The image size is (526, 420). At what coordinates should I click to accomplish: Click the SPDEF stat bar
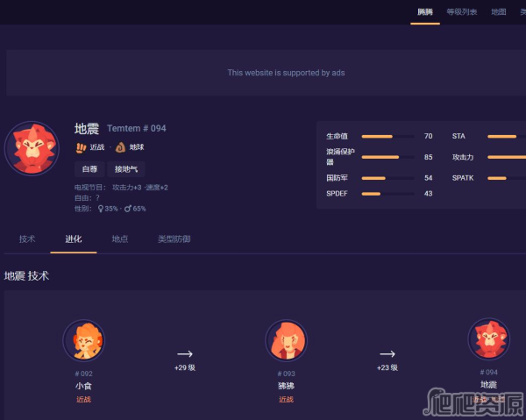point(387,194)
